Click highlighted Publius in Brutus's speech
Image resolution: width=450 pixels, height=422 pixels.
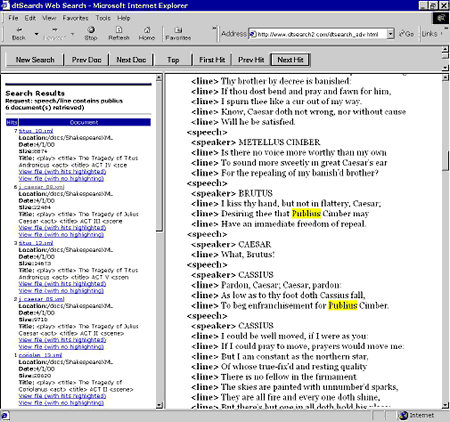coord(306,214)
